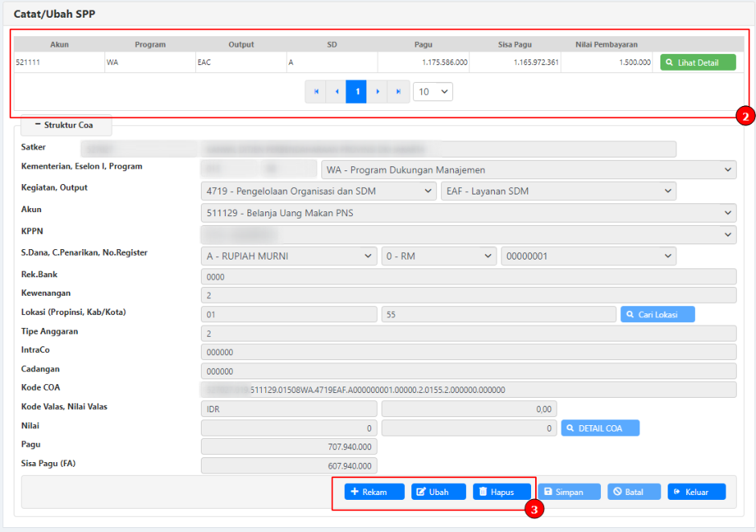Choose the A - RUPIAH MURNI dropdown
The image size is (756, 532).
288,256
